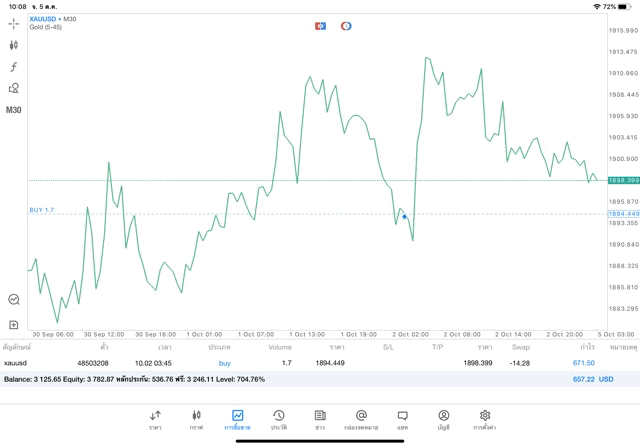
Task: Tap the new order icon above the positions table
Action: coord(14,324)
